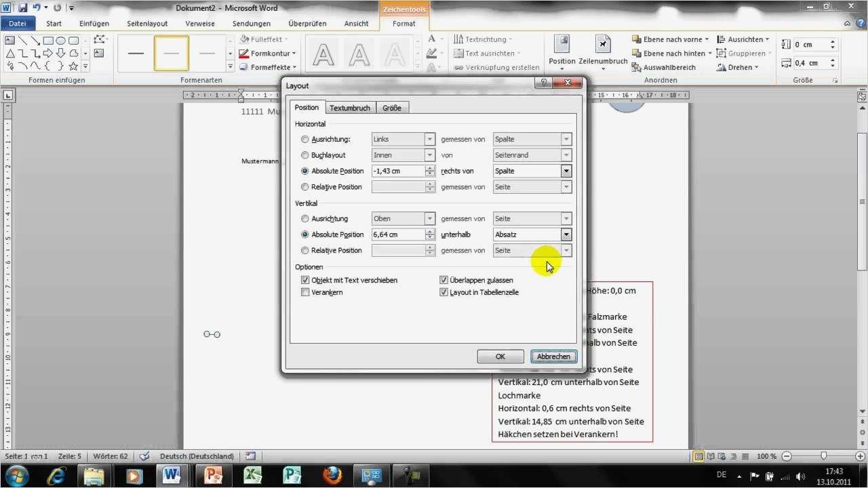Image resolution: width=868 pixels, height=488 pixels.
Task: Enable the Verankern checkbox
Action: (306, 292)
